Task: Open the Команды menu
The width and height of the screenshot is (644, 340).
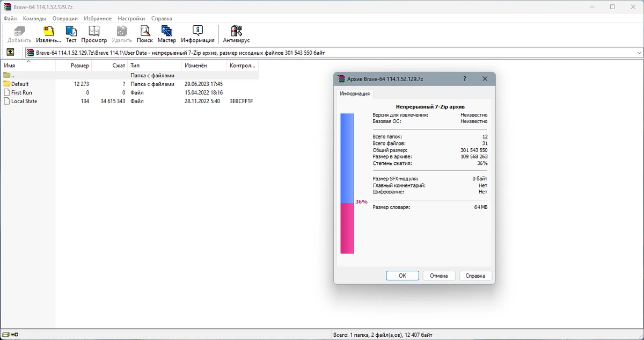Action: (x=34, y=18)
